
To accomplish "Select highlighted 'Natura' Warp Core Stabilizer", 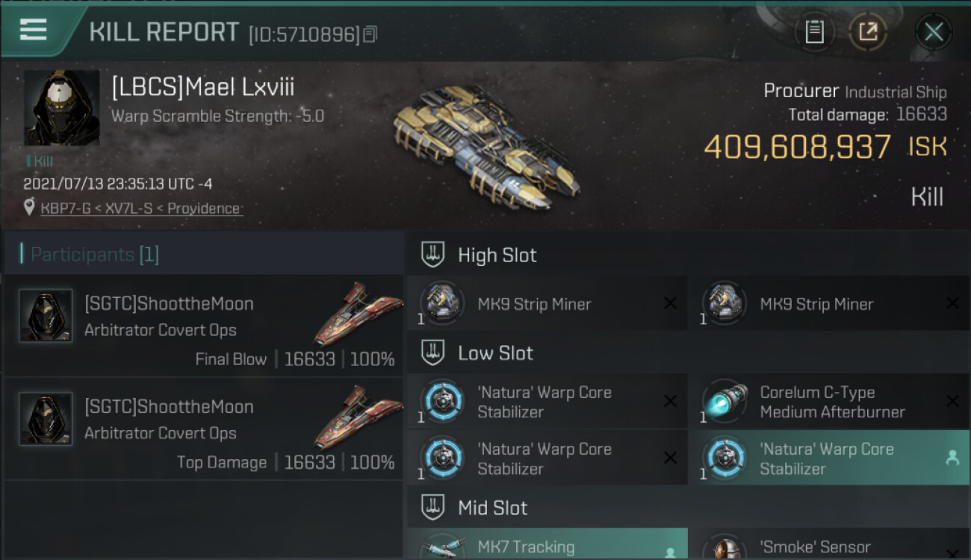I will 829,458.
